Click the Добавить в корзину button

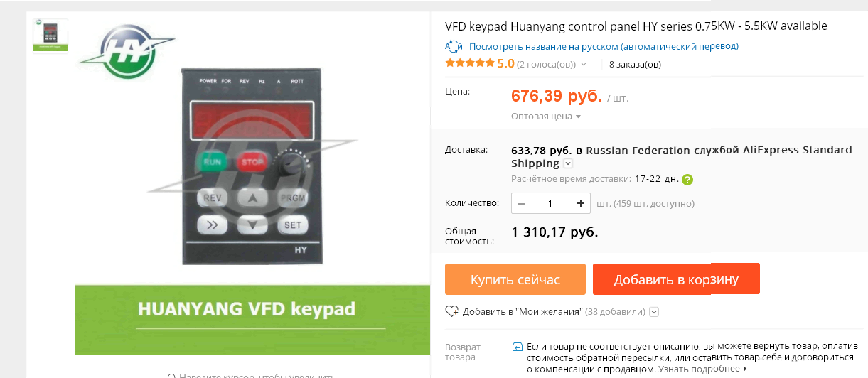click(x=676, y=279)
